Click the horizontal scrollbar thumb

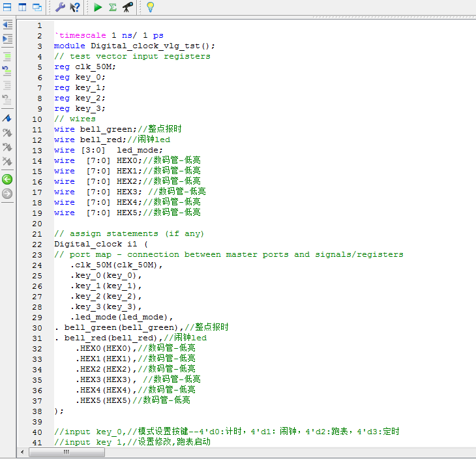[67, 452]
